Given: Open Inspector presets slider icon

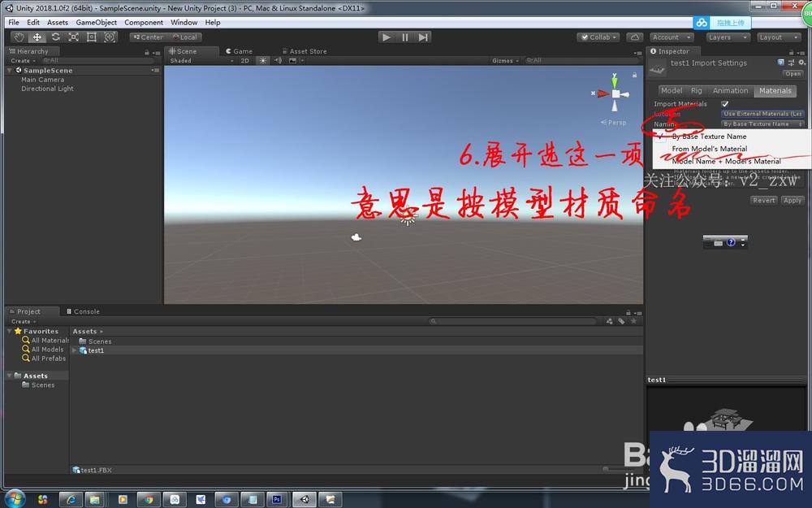Looking at the screenshot, I should tap(791, 63).
